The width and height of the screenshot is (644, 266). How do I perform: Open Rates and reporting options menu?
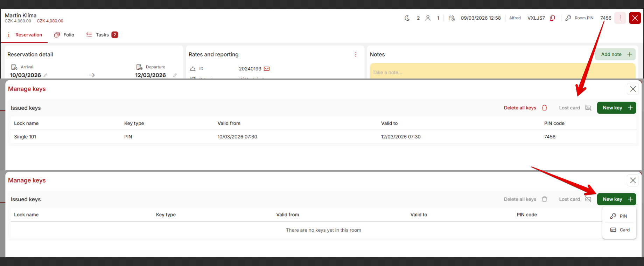(356, 54)
